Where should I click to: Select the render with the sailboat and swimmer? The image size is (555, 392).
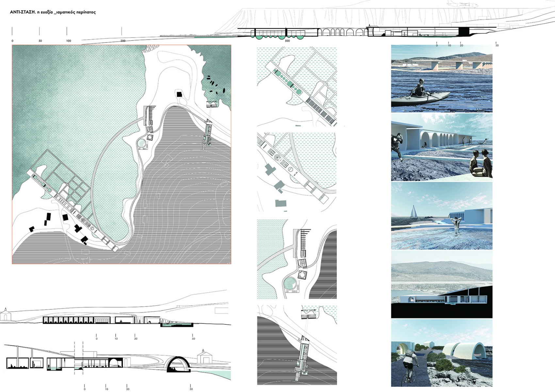[x=442, y=216]
